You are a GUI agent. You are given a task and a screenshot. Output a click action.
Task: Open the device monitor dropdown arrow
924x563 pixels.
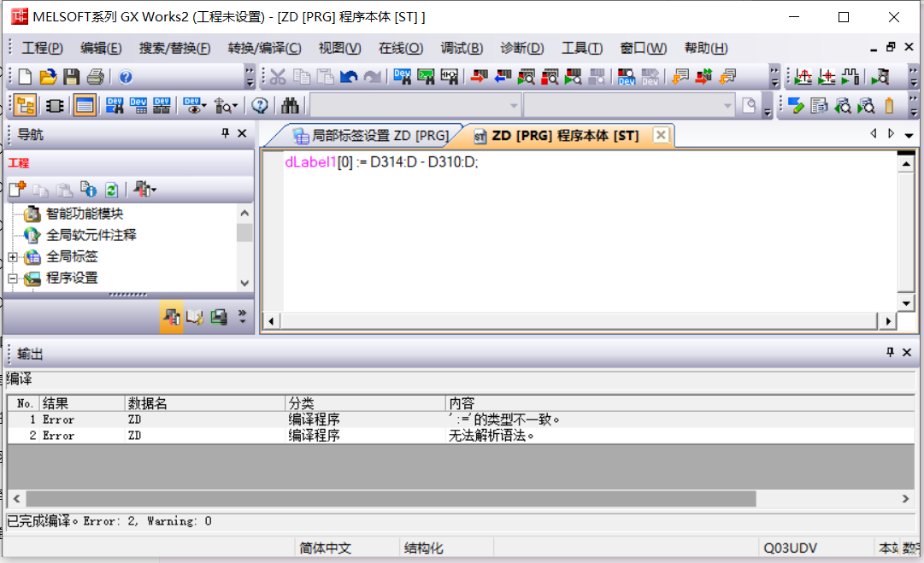pyautogui.click(x=204, y=106)
